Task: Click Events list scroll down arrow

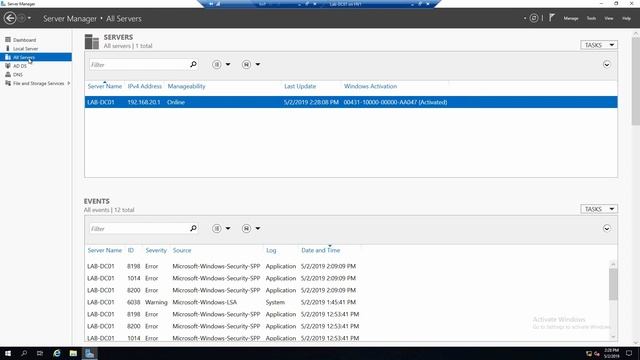Action: (613, 337)
